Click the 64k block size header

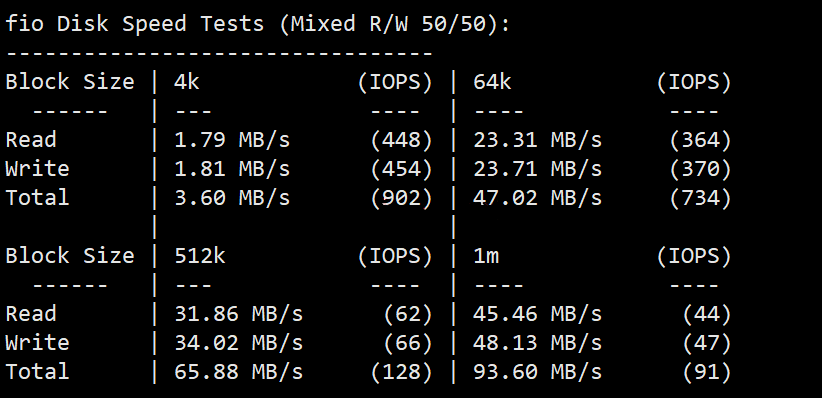[x=492, y=82]
